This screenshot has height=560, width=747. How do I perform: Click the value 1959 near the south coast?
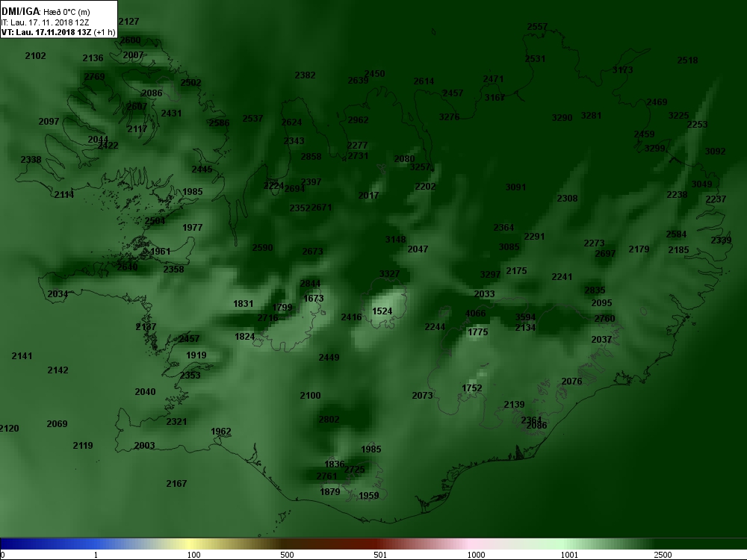369,496
